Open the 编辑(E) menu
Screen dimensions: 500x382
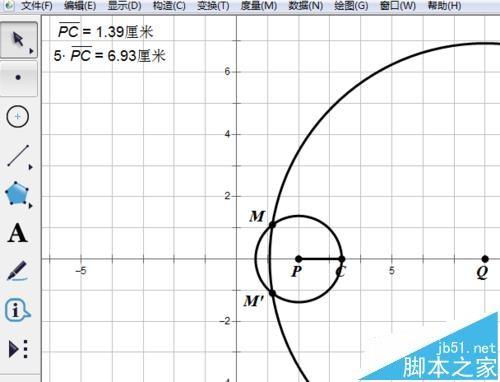click(80, 6)
